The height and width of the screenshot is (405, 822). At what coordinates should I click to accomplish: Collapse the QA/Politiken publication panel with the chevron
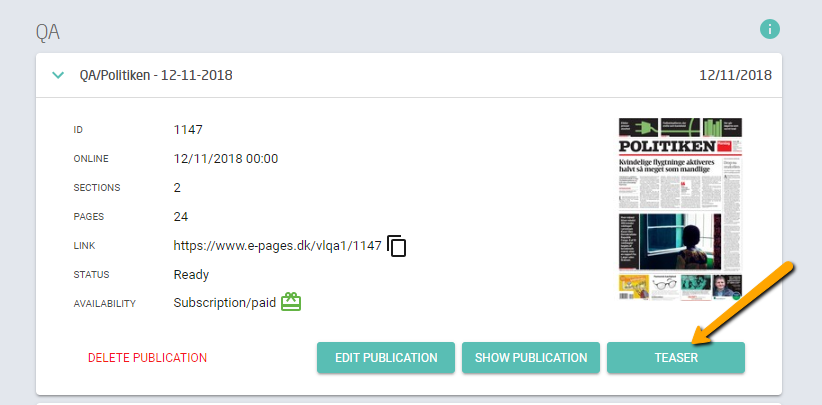pos(58,75)
